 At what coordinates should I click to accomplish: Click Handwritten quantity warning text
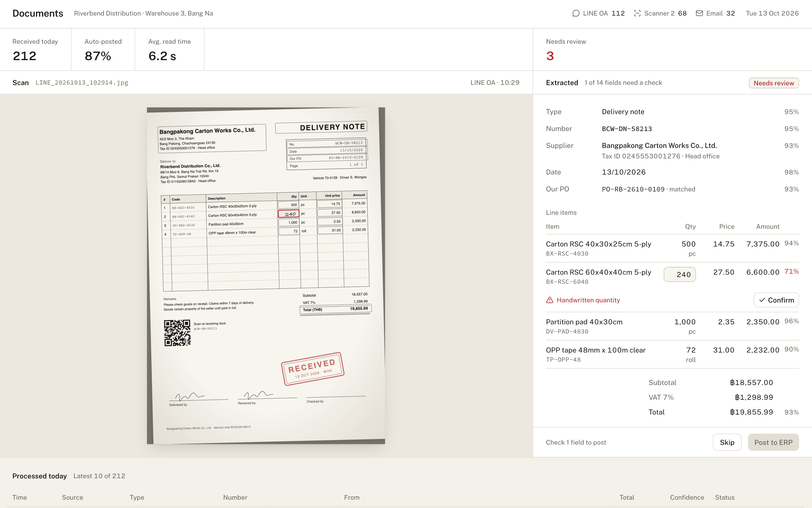pyautogui.click(x=588, y=300)
